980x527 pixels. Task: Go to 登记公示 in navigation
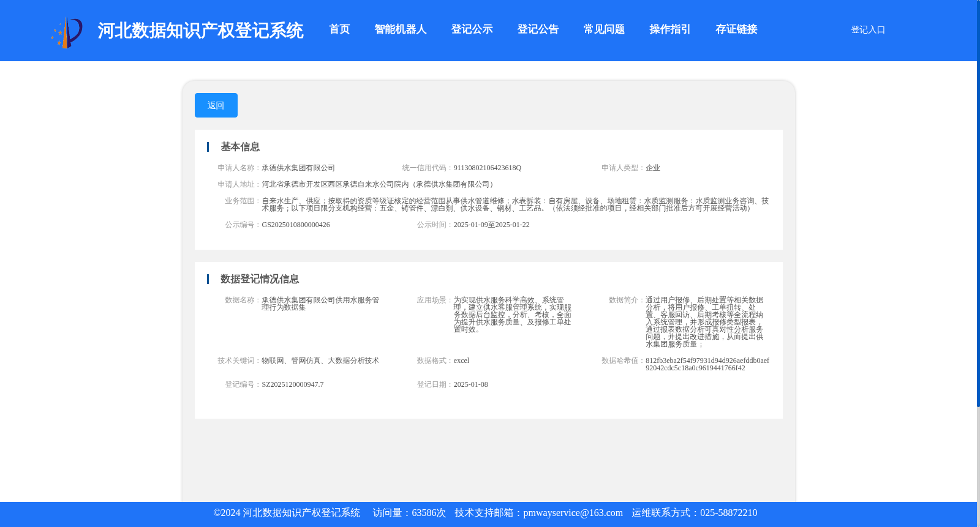pos(472,29)
